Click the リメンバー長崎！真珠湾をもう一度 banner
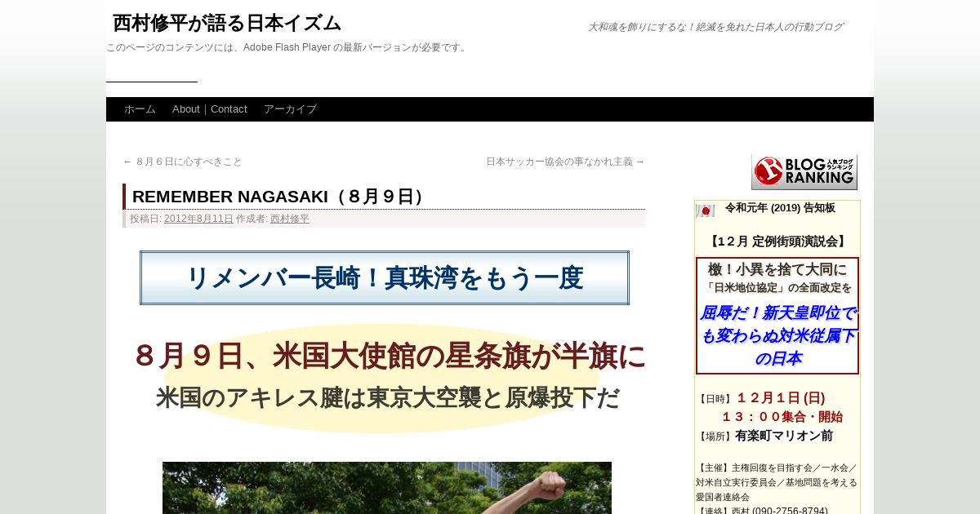Viewport: 980px width, 514px height. point(385,277)
